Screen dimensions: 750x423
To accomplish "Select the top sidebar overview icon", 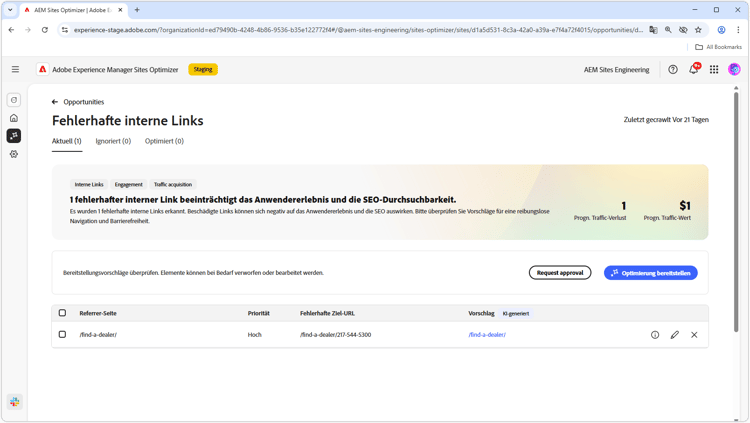I will click(x=14, y=100).
